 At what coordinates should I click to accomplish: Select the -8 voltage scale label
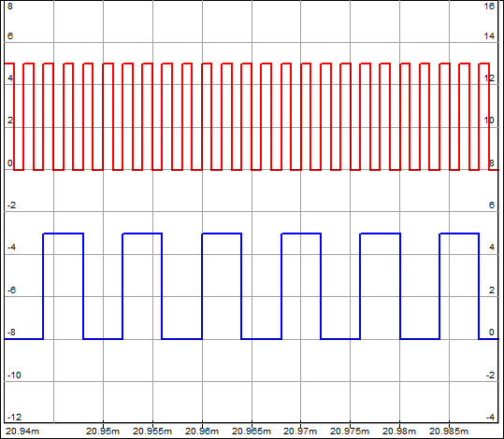(11, 333)
